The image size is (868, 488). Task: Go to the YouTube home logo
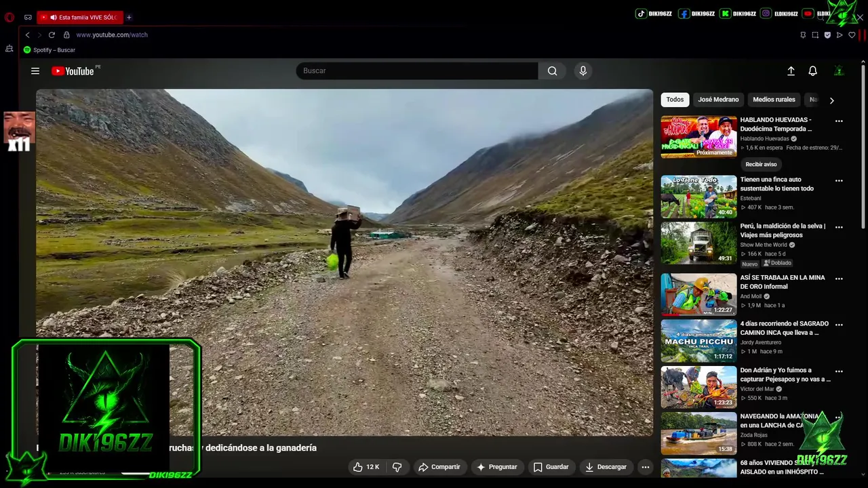click(x=73, y=71)
